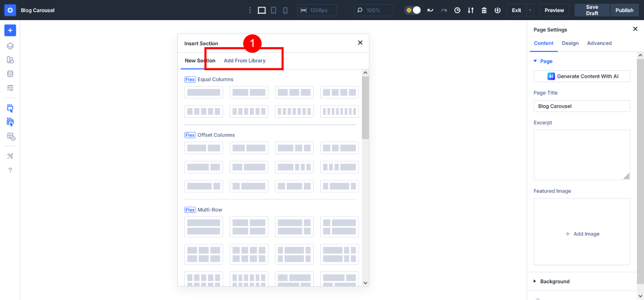The height and width of the screenshot is (300, 644).
Task: Toggle the light/dark mode switch
Action: coord(413,10)
